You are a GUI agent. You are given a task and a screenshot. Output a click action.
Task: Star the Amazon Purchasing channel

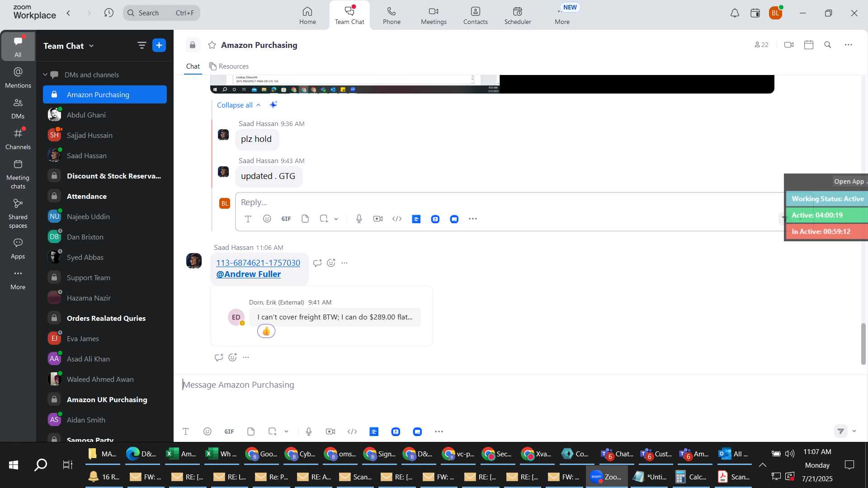[x=212, y=45]
